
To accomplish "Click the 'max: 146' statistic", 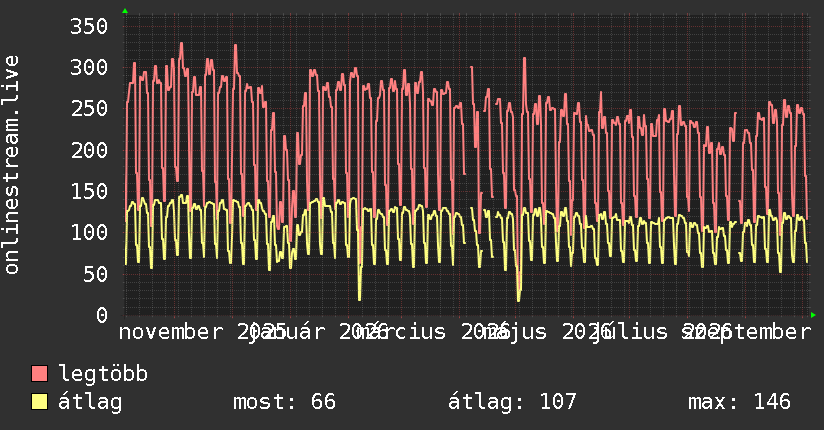I will point(739,402).
